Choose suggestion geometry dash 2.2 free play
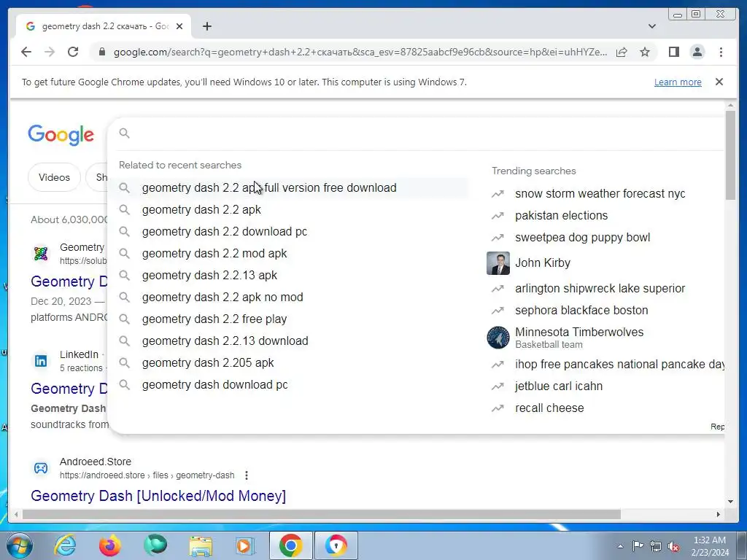The width and height of the screenshot is (747, 560). point(287,319)
